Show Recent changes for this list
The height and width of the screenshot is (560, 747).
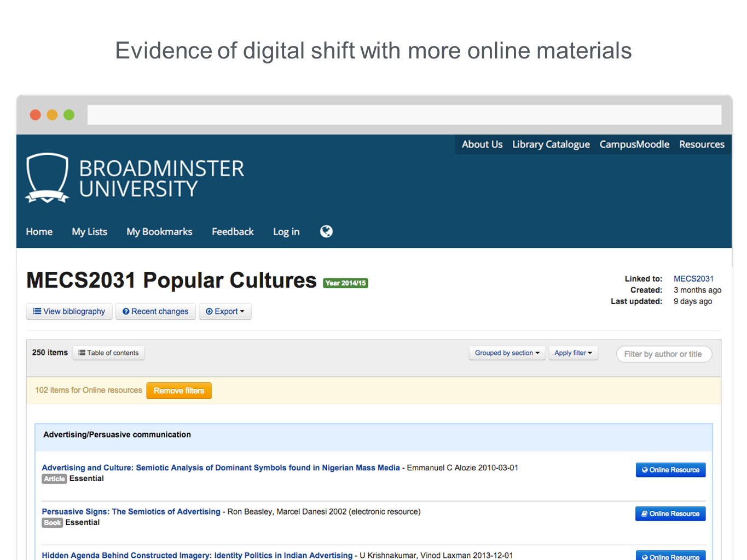click(x=155, y=311)
